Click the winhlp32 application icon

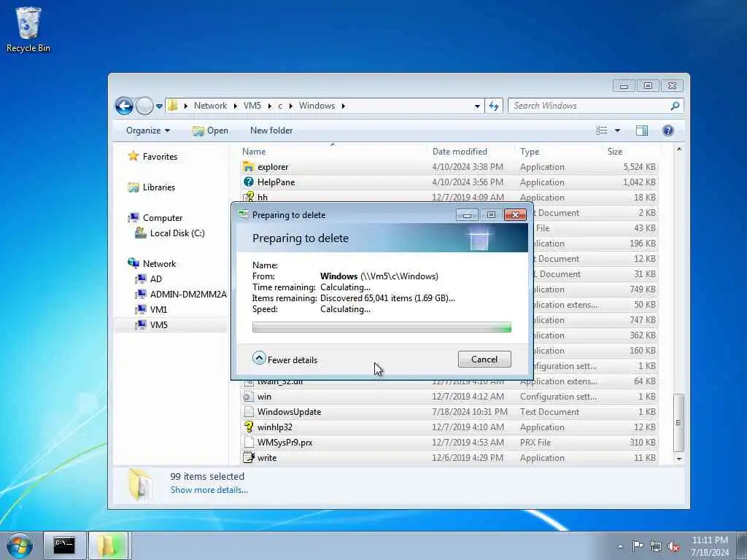tap(248, 427)
